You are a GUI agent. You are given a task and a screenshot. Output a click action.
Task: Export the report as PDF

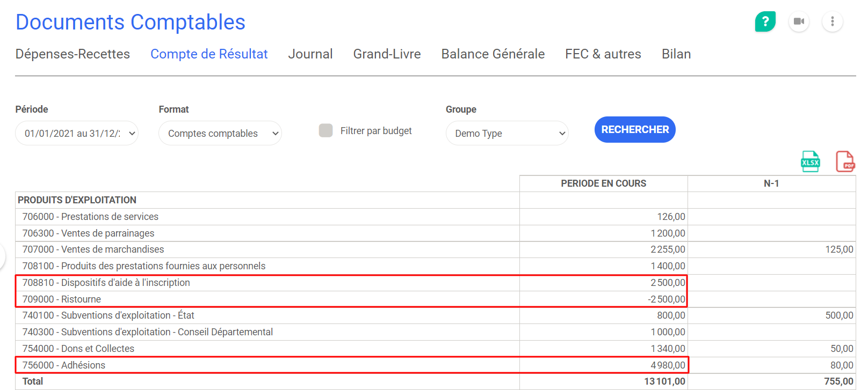845,161
